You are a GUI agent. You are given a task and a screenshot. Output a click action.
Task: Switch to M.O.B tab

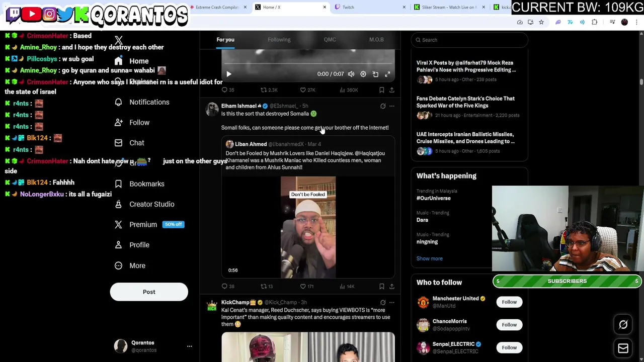[376, 40]
